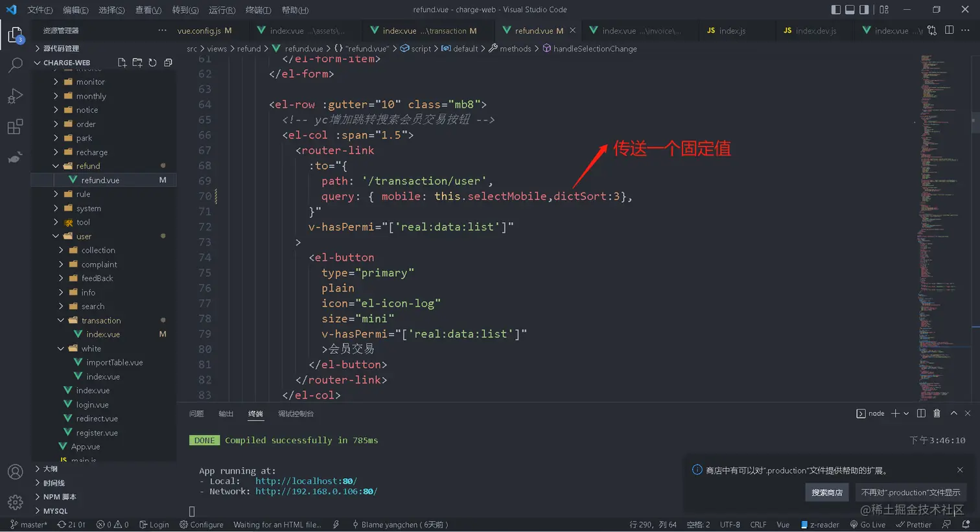Open the 文件(F) menu

click(40, 10)
